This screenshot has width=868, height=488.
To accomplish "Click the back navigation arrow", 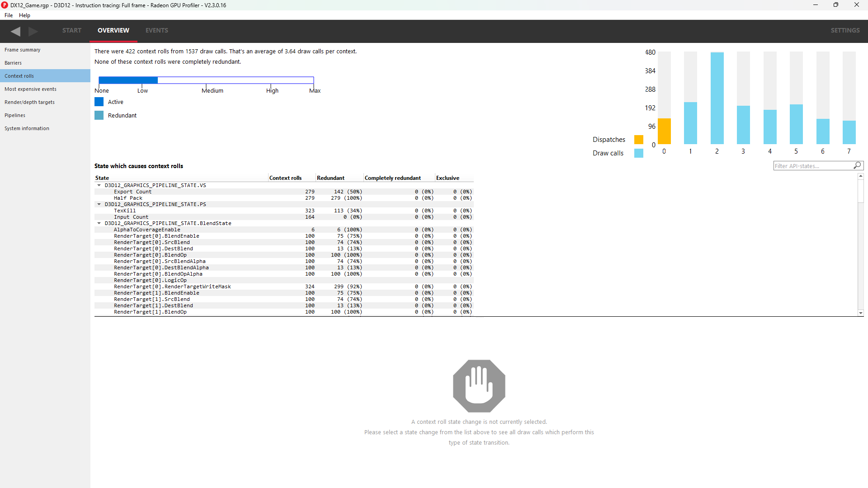I will click(16, 31).
